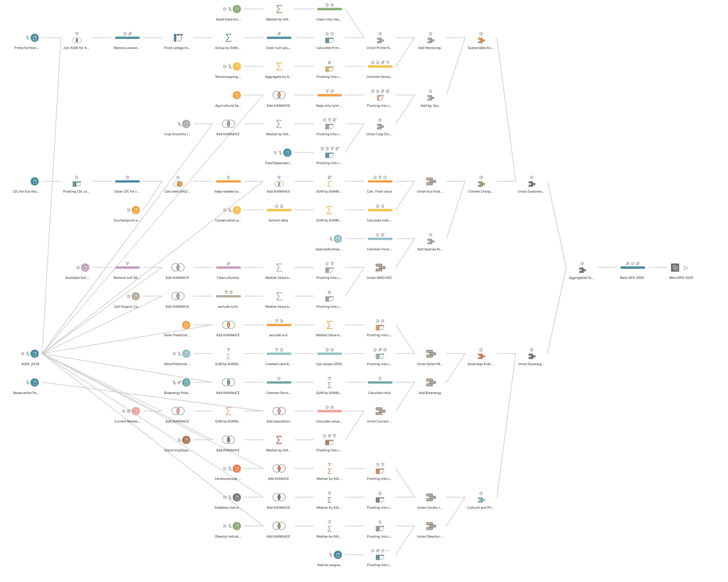Select the CDL for Eco-foo... input node
The image size is (728, 582).
pos(35,182)
